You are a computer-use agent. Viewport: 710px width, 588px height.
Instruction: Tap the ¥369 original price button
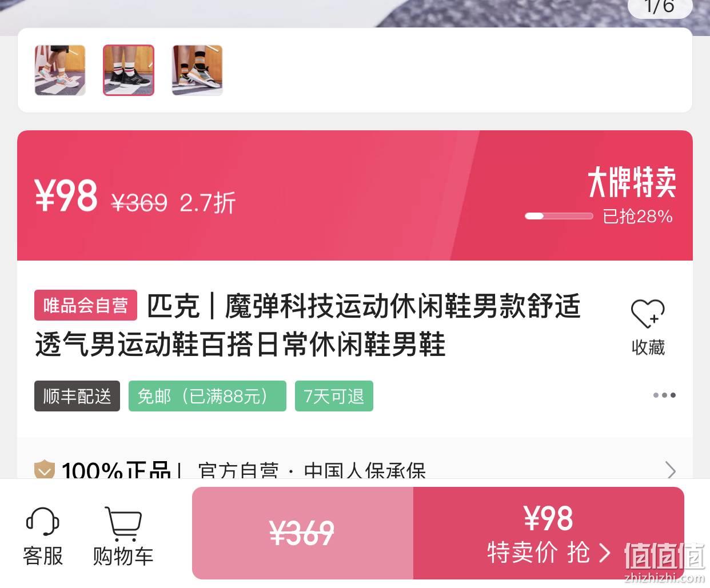[302, 533]
